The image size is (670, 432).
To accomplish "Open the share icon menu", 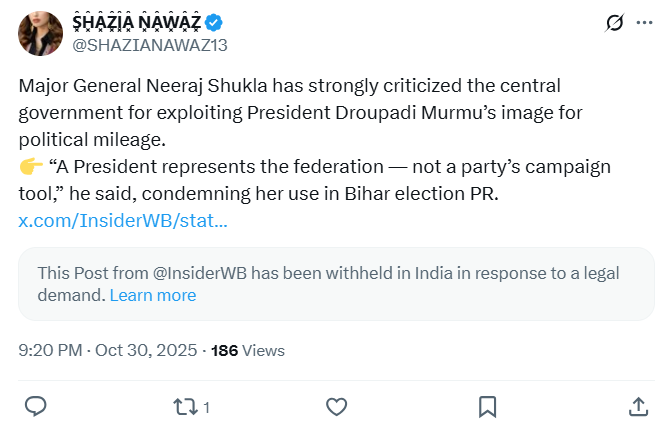I will 638,406.
